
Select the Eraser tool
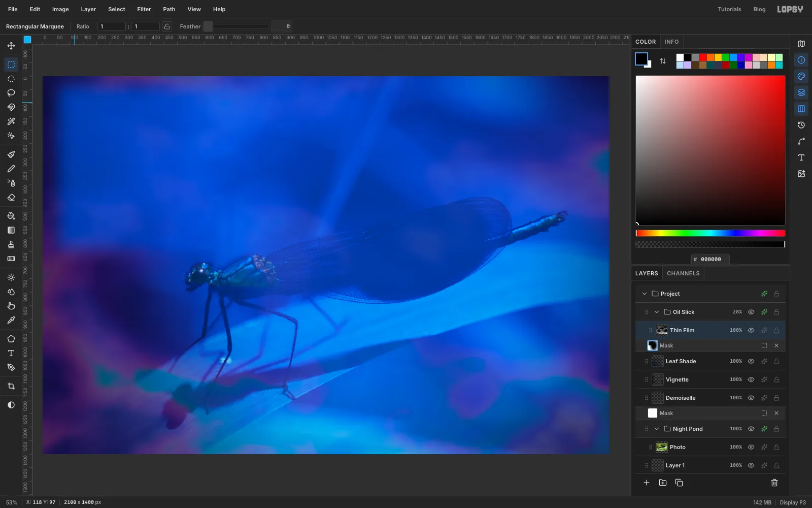[x=11, y=198]
